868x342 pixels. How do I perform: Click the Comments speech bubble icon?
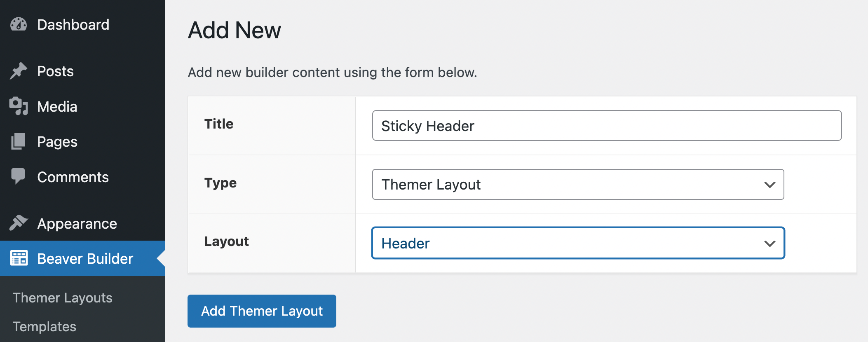(18, 176)
